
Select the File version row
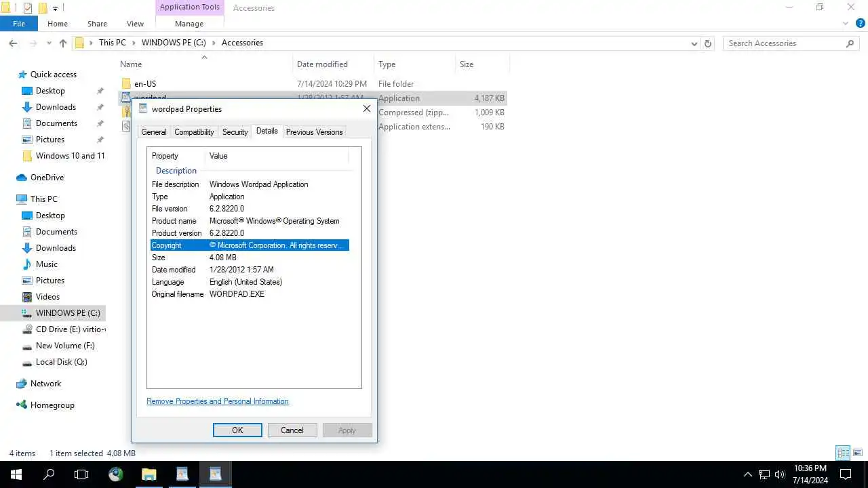[x=250, y=209]
